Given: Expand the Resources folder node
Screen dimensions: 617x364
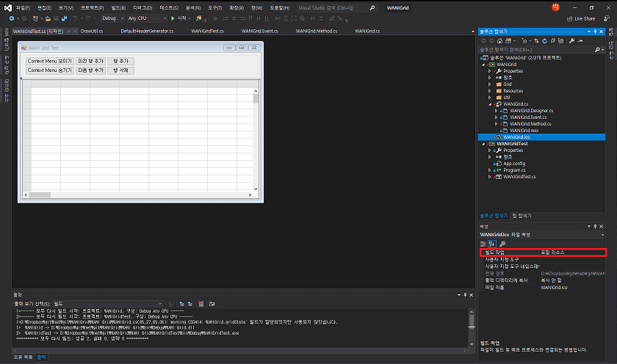Looking at the screenshot, I should pyautogui.click(x=490, y=91).
